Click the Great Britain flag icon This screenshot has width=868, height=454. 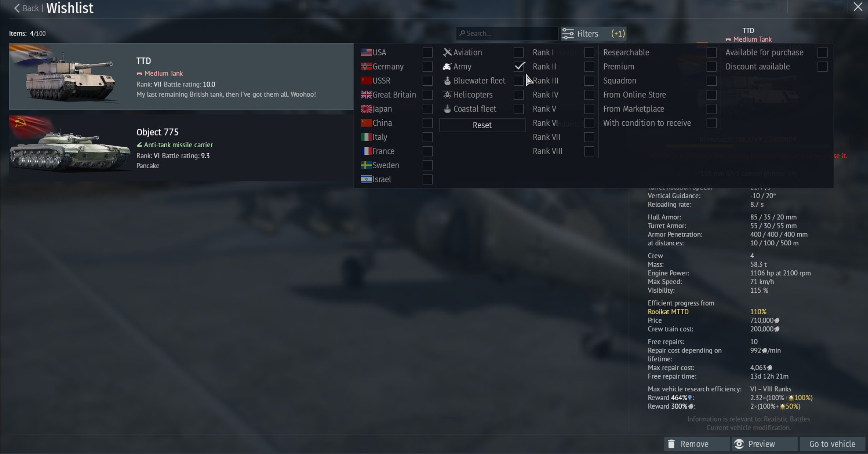tap(366, 95)
